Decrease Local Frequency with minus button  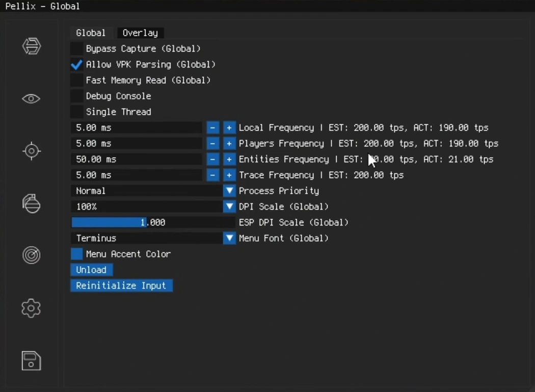coord(212,128)
